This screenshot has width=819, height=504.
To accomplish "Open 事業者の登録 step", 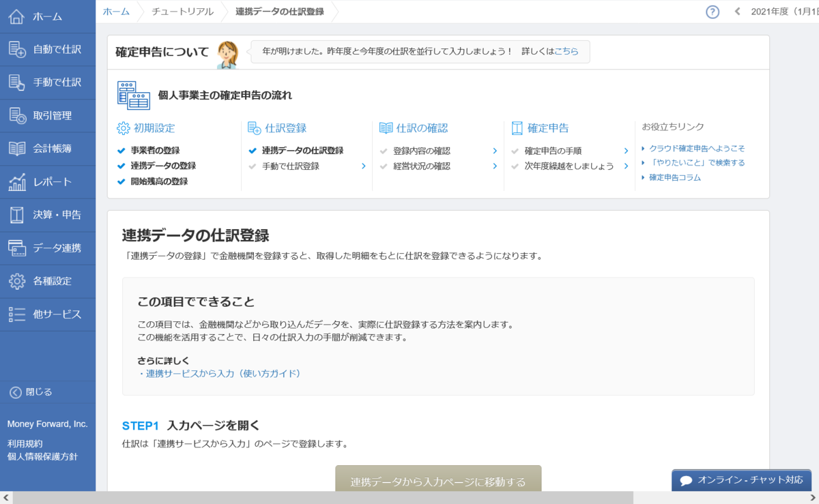I will [x=155, y=151].
